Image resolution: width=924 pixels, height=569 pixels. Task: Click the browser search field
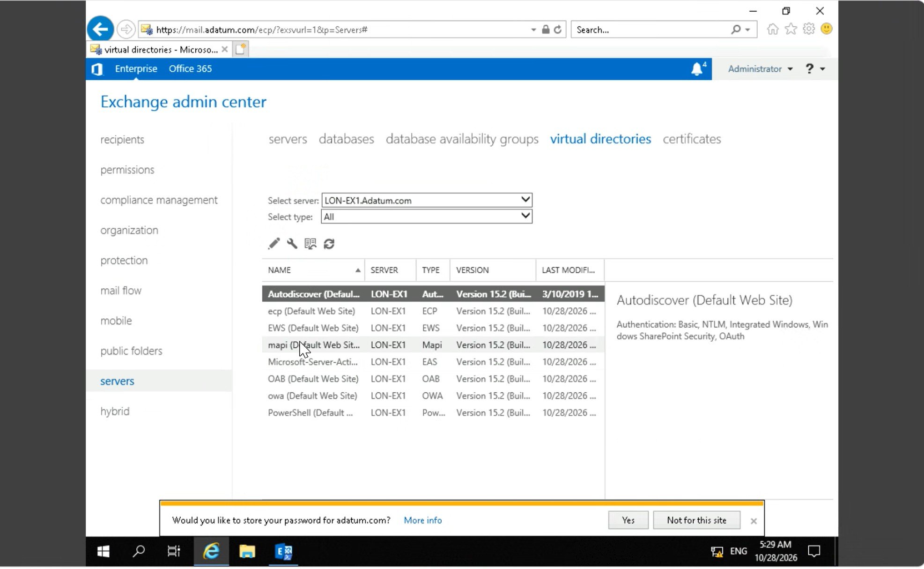652,30
